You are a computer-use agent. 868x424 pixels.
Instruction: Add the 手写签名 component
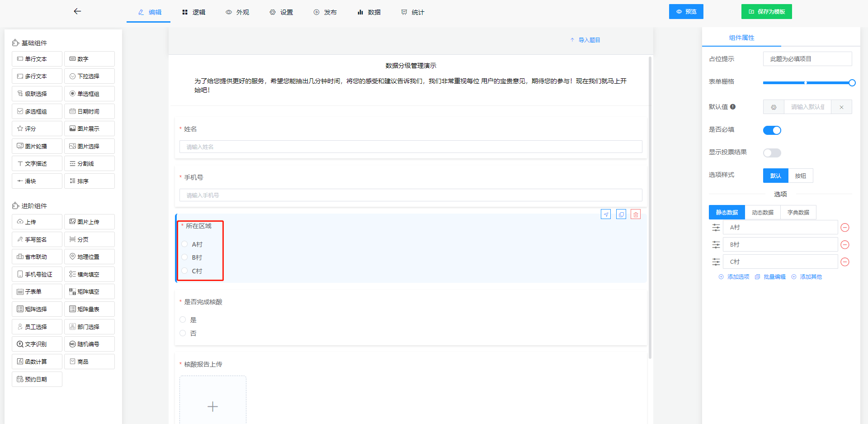[x=37, y=239]
